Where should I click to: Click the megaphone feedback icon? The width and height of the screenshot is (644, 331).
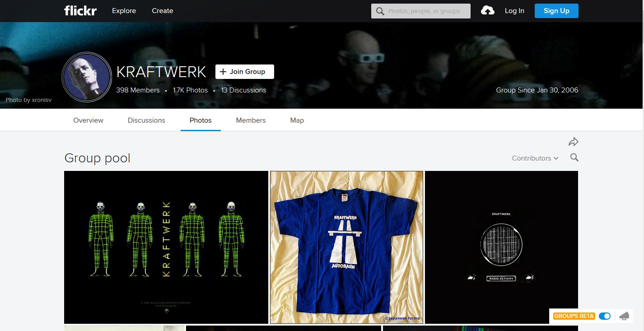624,316
